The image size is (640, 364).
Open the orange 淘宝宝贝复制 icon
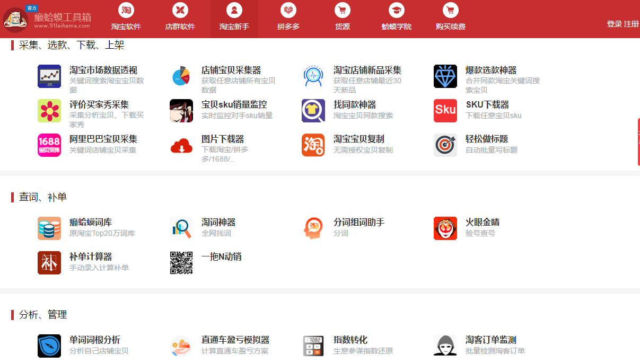click(313, 145)
